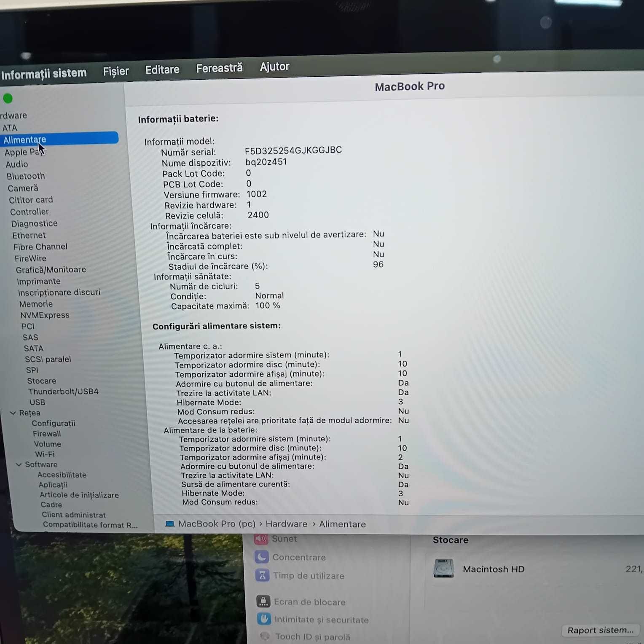Select Accesibilitate under Software
This screenshot has width=644, height=644.
click(x=62, y=475)
